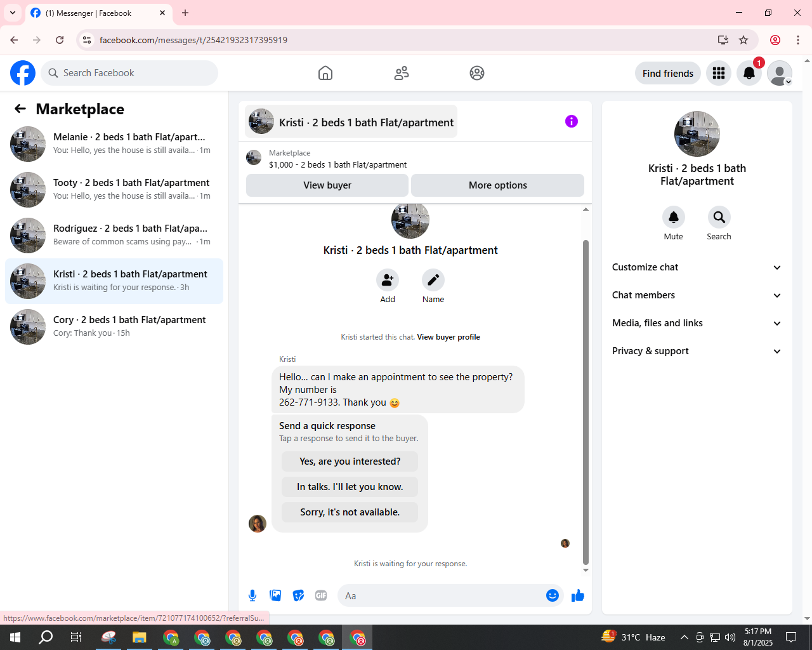Open the emoji picker in message box
Viewport: 812px width, 650px height.
tap(553, 595)
